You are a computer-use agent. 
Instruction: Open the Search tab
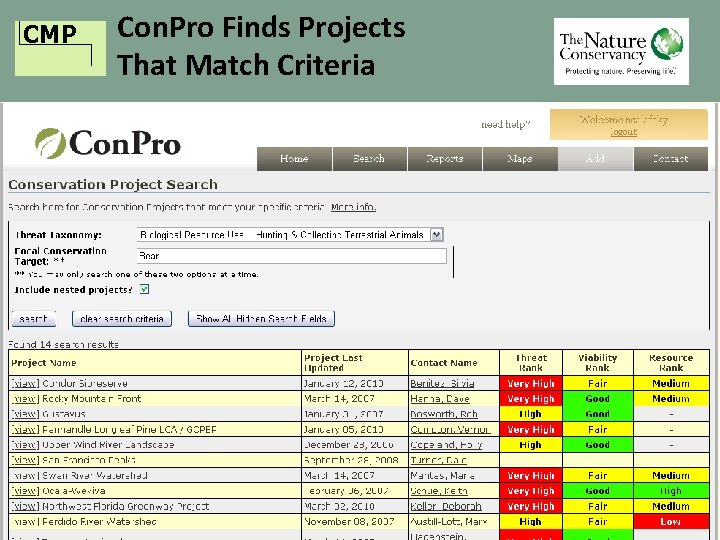tap(370, 159)
